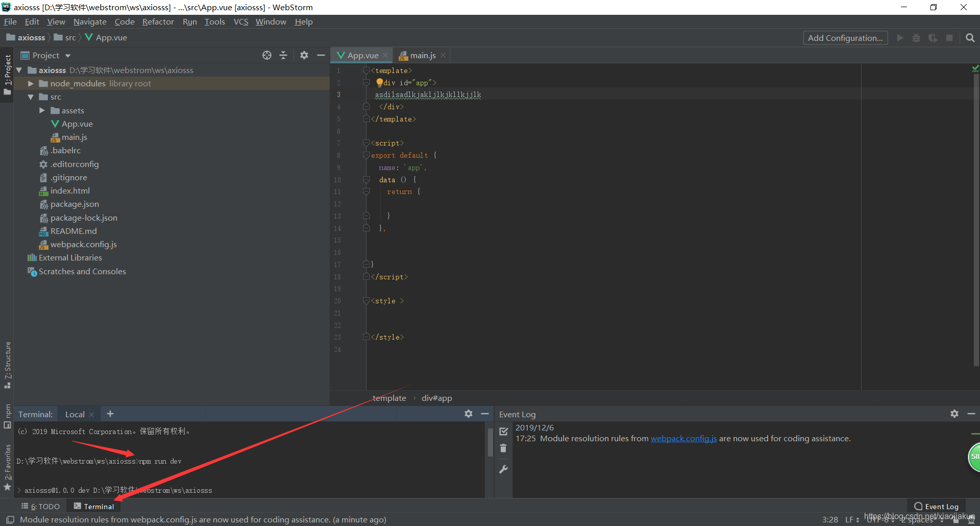
Task: Click the Event Log wrench settings icon
Action: click(x=503, y=469)
